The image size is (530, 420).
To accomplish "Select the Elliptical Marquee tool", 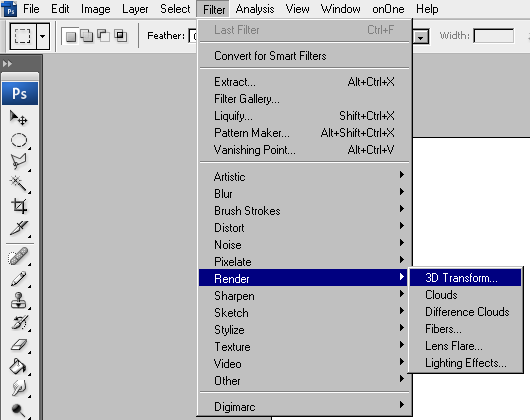I will coord(19,140).
